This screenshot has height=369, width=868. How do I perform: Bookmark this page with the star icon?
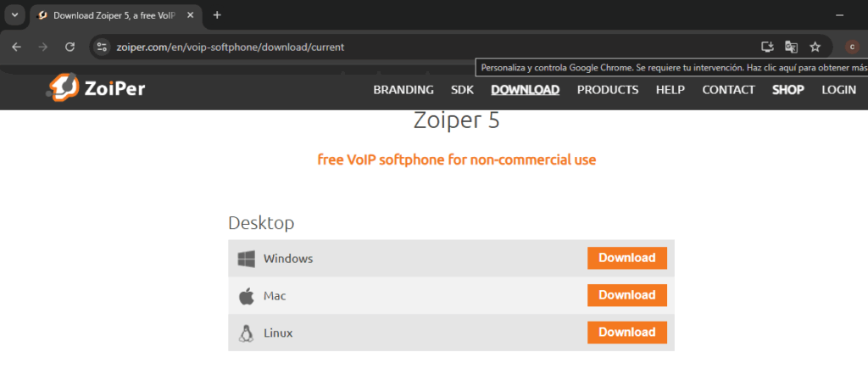click(x=815, y=47)
